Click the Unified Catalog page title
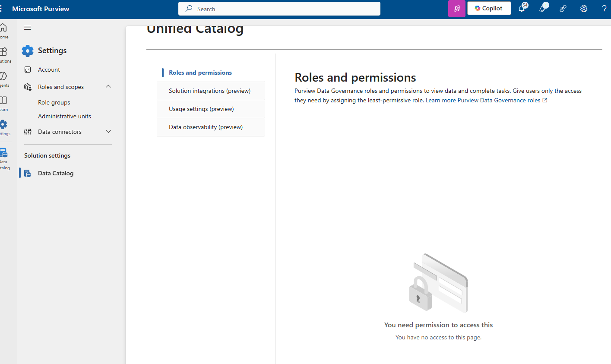This screenshot has height=364, width=611. [195, 29]
